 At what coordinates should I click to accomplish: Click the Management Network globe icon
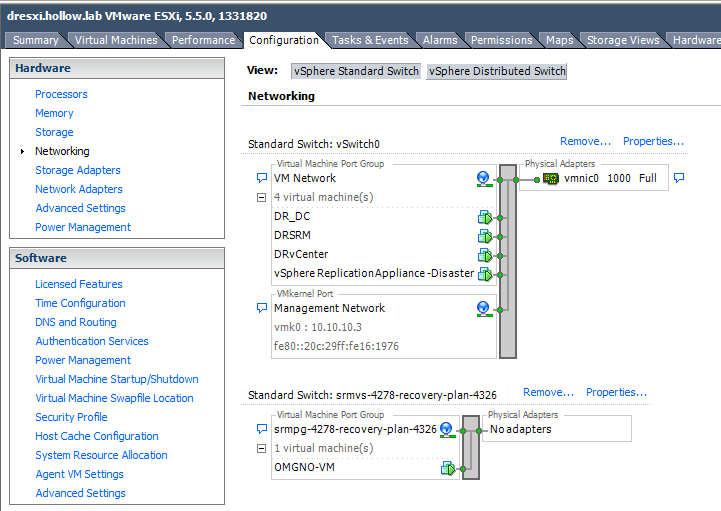click(484, 308)
